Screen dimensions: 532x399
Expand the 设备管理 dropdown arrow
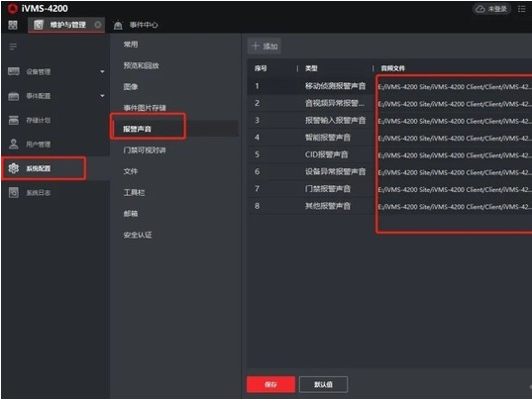pos(102,72)
